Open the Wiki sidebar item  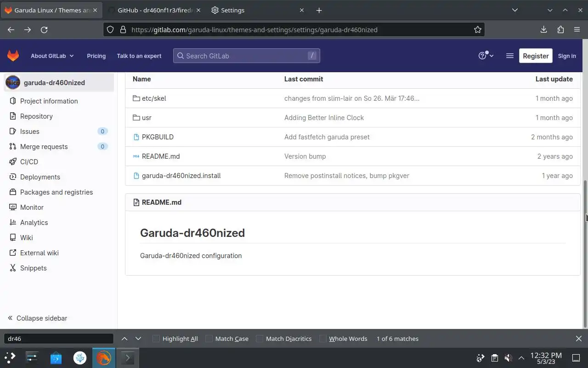(59, 238)
